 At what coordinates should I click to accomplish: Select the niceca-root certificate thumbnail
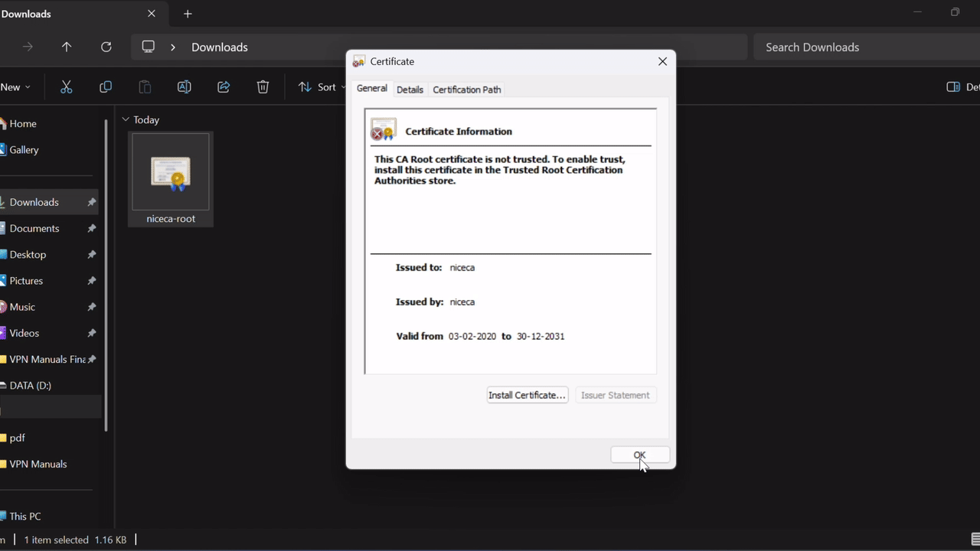click(170, 172)
